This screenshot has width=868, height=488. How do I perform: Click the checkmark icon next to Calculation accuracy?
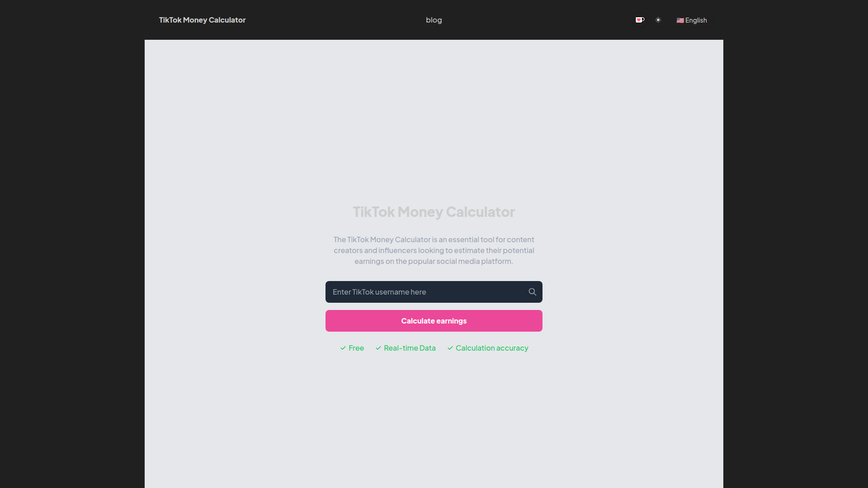tap(450, 348)
